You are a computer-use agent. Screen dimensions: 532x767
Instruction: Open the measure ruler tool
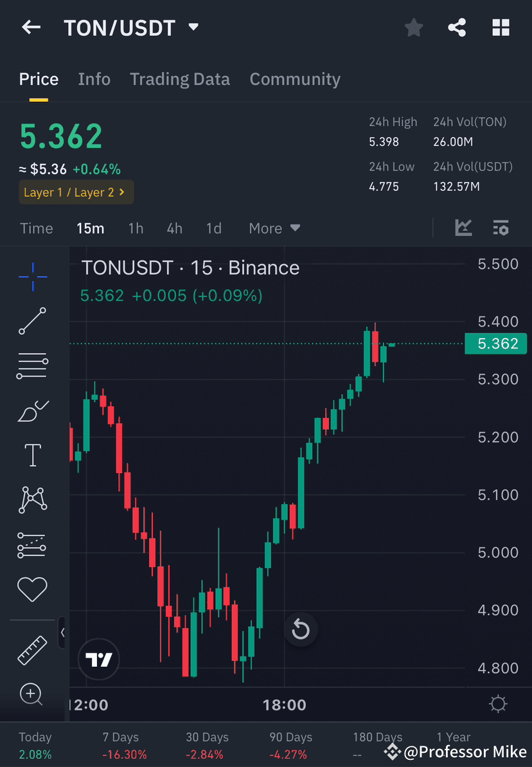[32, 649]
